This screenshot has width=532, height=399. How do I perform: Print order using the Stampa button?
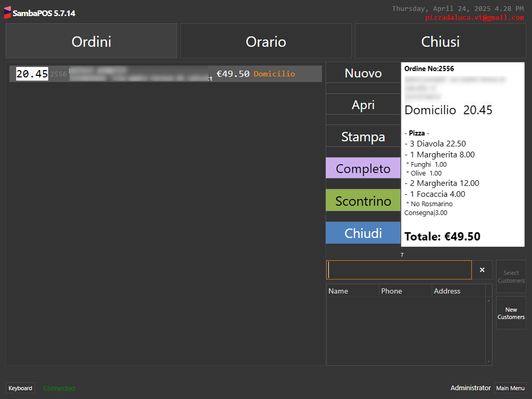tap(363, 137)
